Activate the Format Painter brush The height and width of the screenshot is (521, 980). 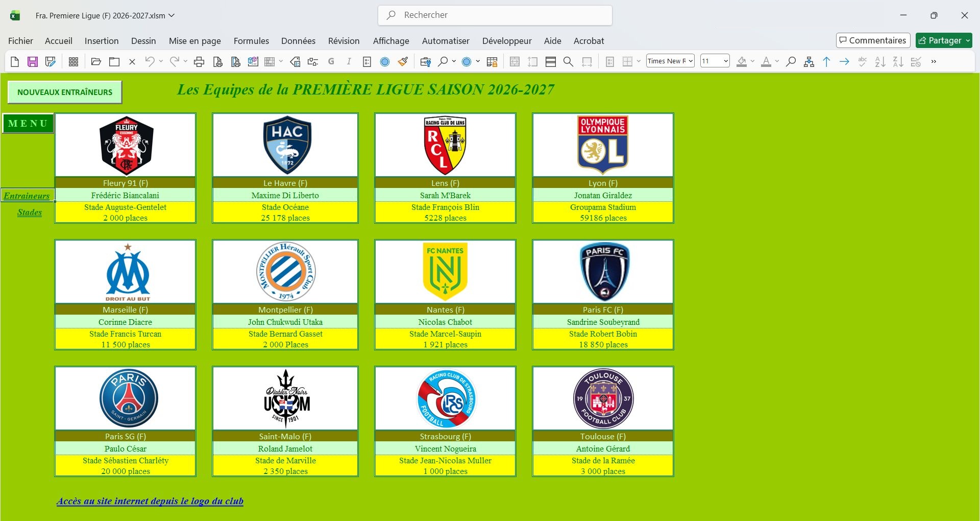403,62
